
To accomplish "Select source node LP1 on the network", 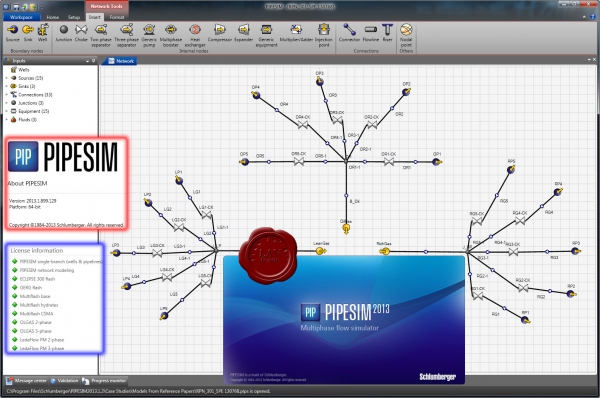I will (x=179, y=180).
